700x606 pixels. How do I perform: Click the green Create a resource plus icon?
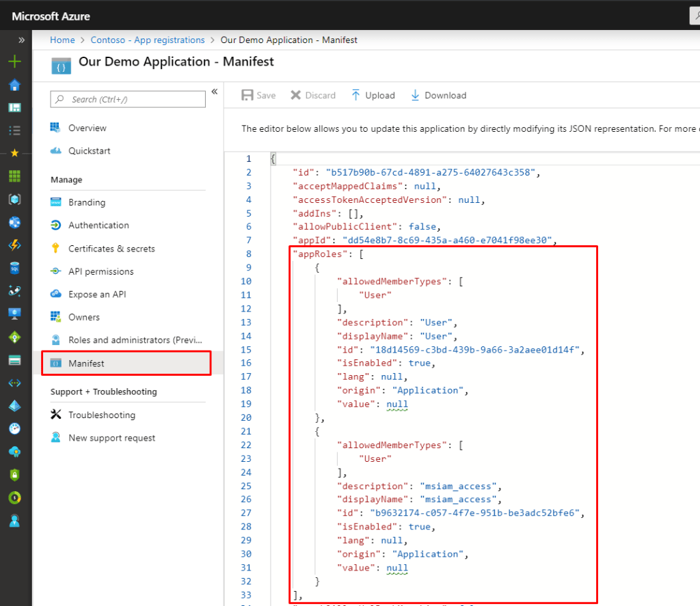coord(15,61)
